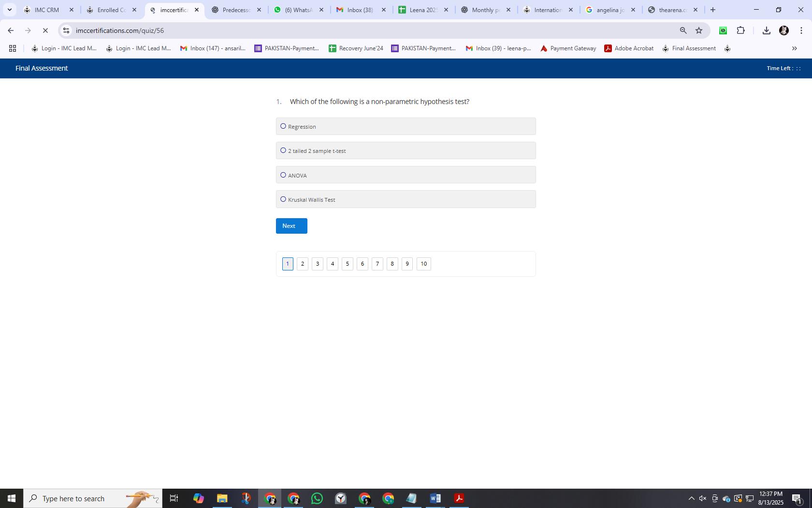Screen dimensions: 812x508
Task: Jump to question 10
Action: pos(424,264)
